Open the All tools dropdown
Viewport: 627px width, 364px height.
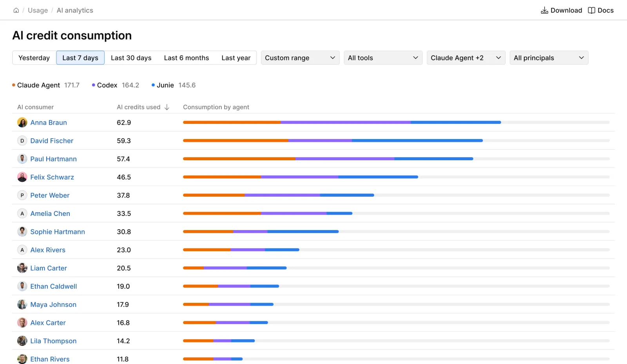tap(383, 58)
